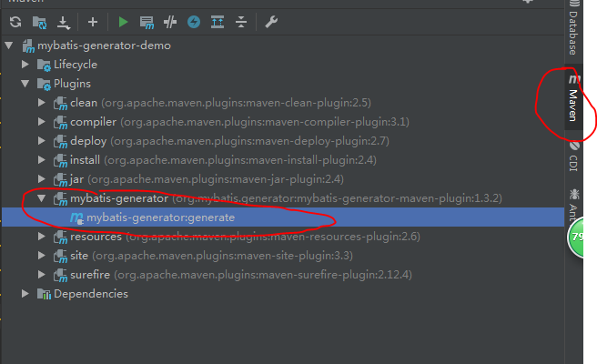Click the install plugin icon
The width and height of the screenshot is (597, 364).
click(60, 160)
